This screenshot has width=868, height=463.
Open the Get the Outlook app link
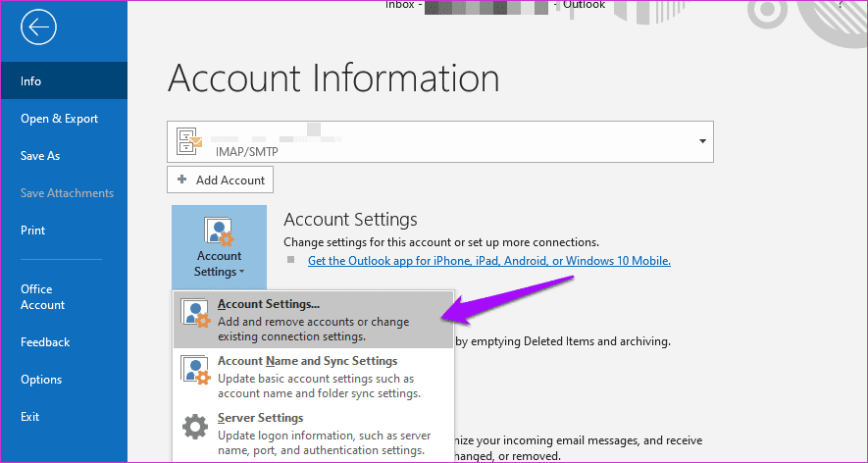[488, 261]
